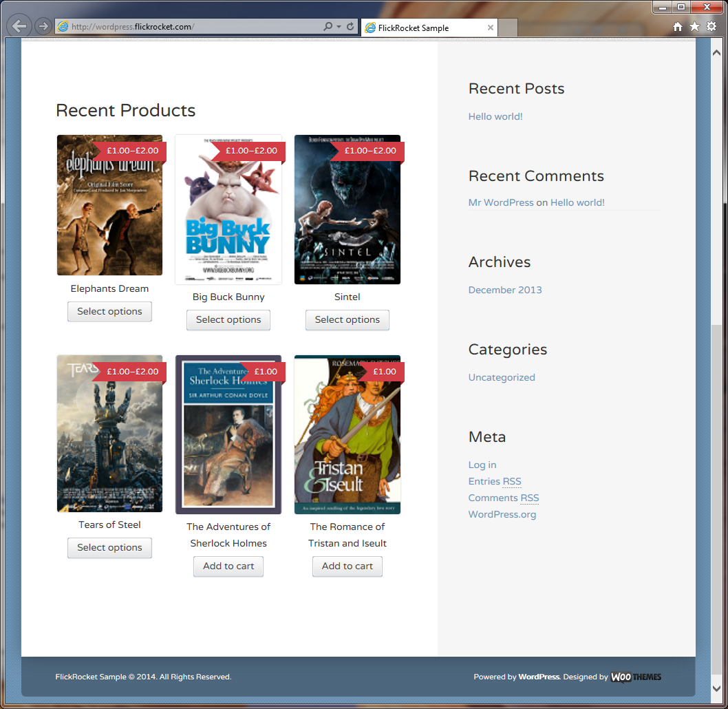Viewport: 728px width, 709px height.
Task: Open the Elephants Dream poster thumbnail
Action: (109, 205)
